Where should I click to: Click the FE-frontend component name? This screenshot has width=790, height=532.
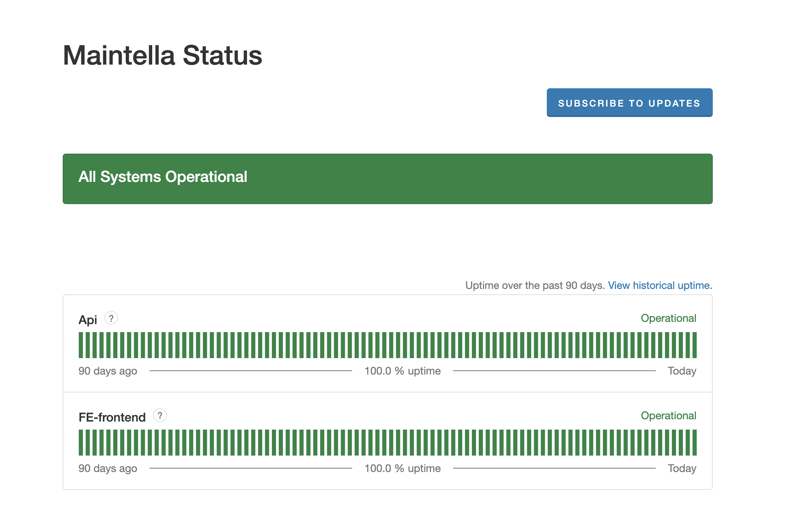pyautogui.click(x=112, y=417)
